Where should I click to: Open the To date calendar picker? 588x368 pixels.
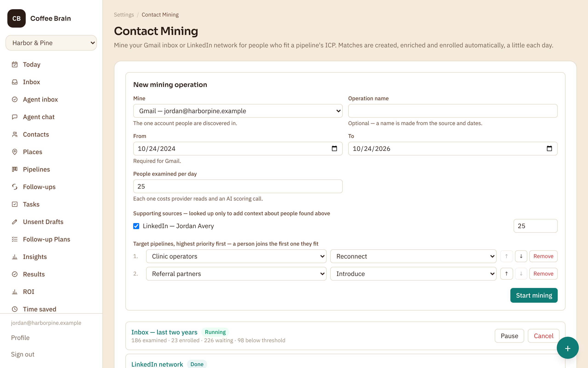(x=549, y=149)
